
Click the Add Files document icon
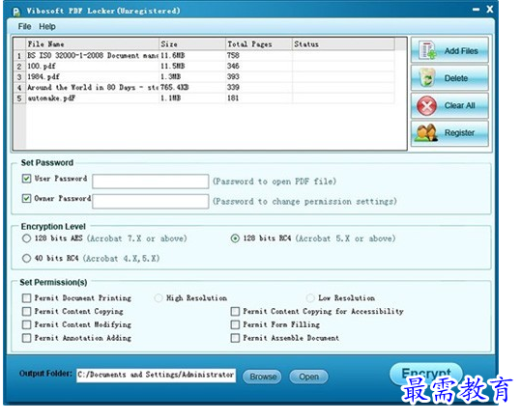[x=427, y=50]
